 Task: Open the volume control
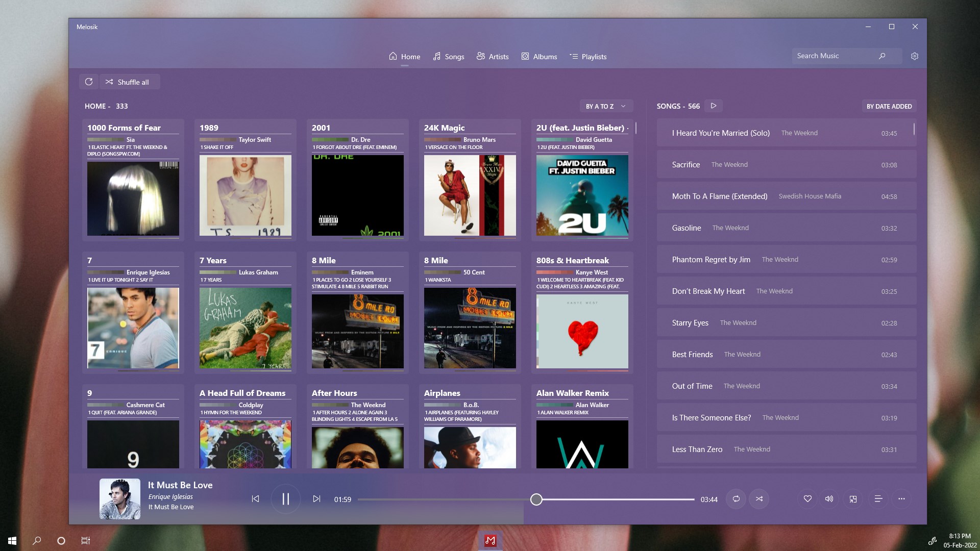tap(829, 499)
